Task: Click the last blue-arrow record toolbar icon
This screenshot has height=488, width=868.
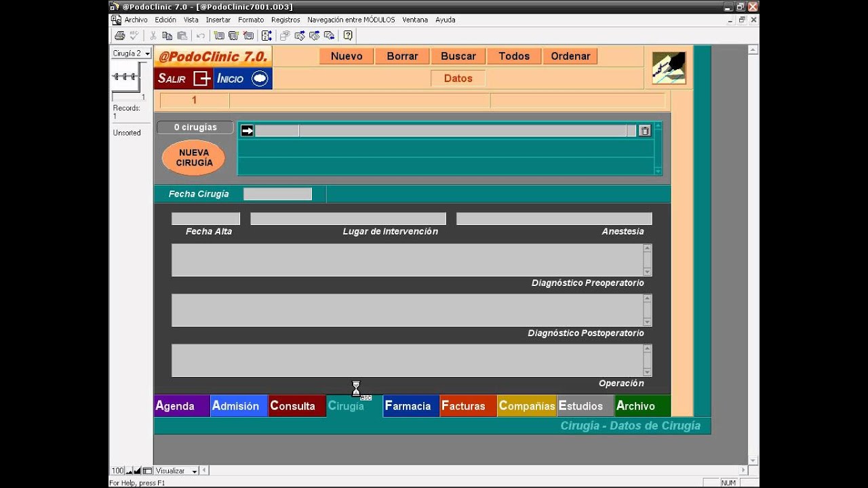Action: point(330,36)
